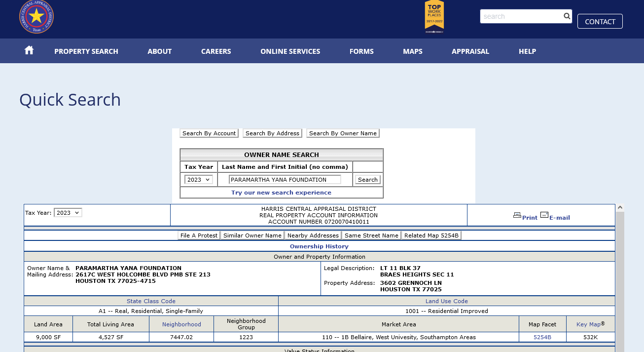Image resolution: width=644 pixels, height=352 pixels.
Task: Click the 1223 neighborhood group cell
Action: pyautogui.click(x=246, y=337)
